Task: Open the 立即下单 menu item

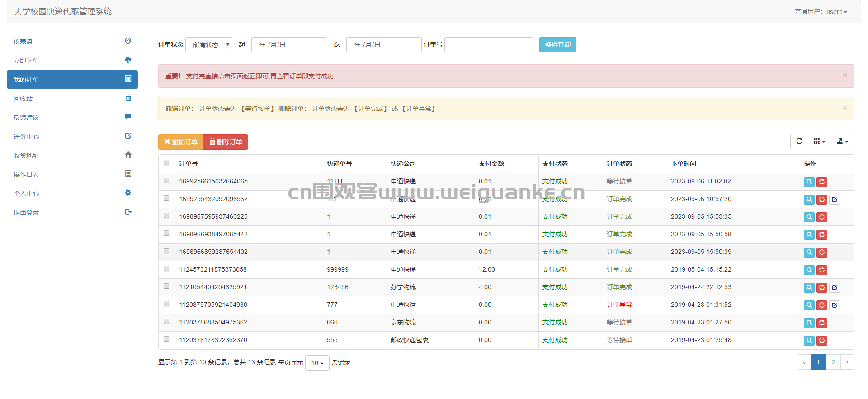Action: pos(72,60)
